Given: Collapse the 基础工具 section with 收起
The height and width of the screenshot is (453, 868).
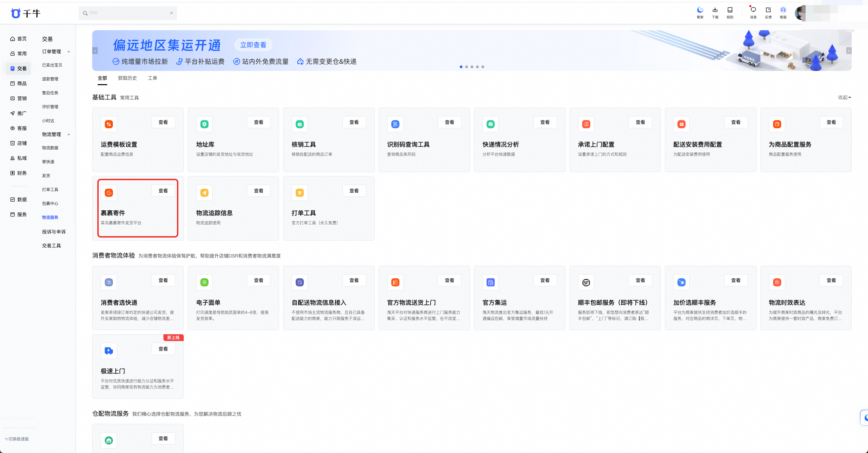Looking at the screenshot, I should 844,97.
